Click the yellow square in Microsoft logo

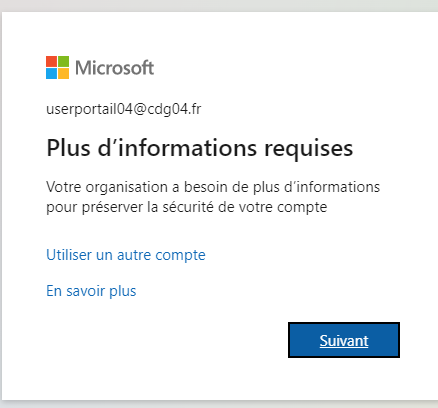64,74
